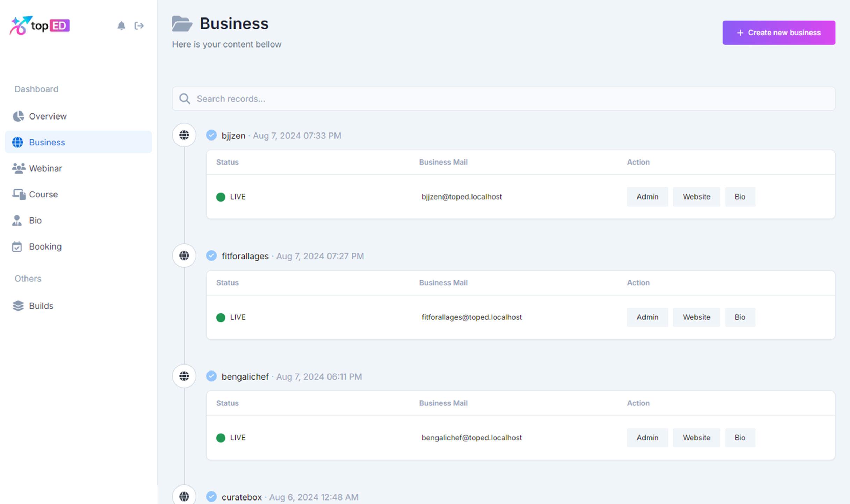Open Website for bengalichef
This screenshot has width=850, height=504.
pos(697,438)
